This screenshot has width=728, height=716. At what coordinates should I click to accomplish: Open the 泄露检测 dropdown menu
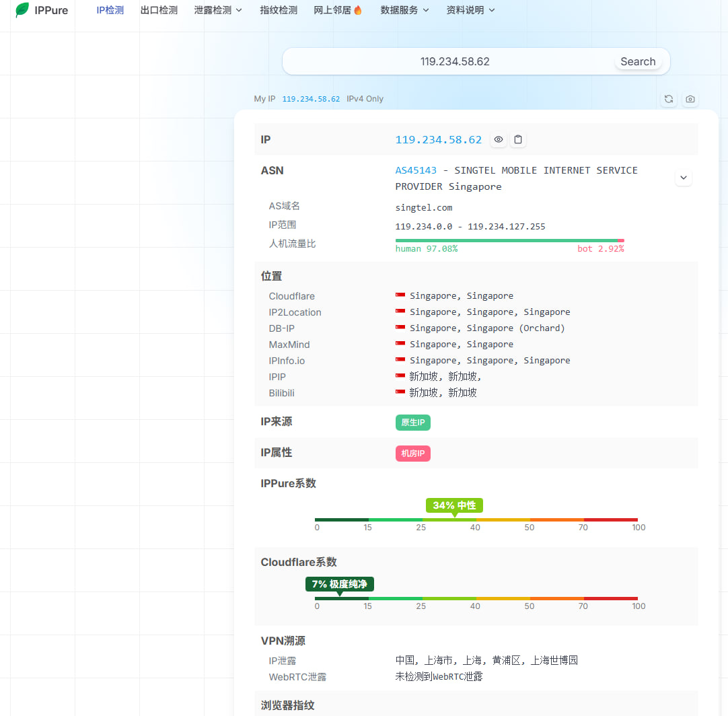(218, 10)
